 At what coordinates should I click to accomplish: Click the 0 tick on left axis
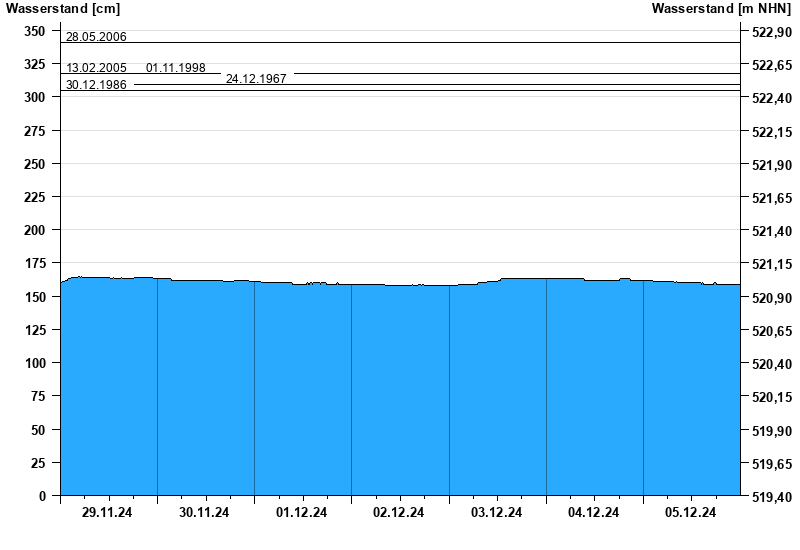tap(42, 496)
